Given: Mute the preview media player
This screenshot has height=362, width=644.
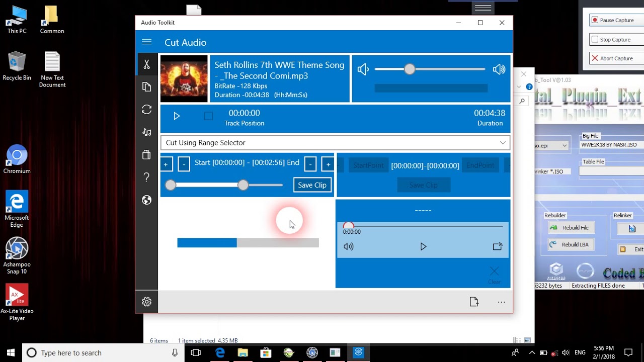Looking at the screenshot, I should tap(349, 246).
